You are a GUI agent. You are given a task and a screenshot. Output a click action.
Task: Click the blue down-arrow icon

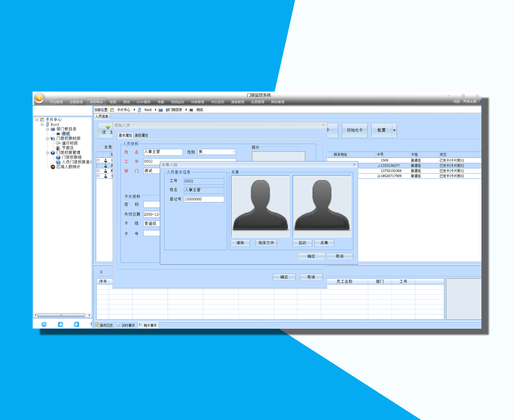pos(60,324)
